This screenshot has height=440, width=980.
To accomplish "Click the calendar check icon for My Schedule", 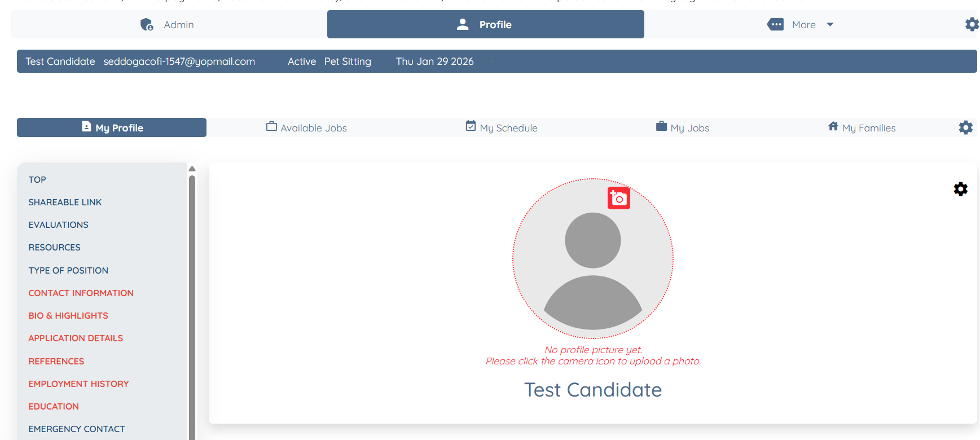I will 471,126.
